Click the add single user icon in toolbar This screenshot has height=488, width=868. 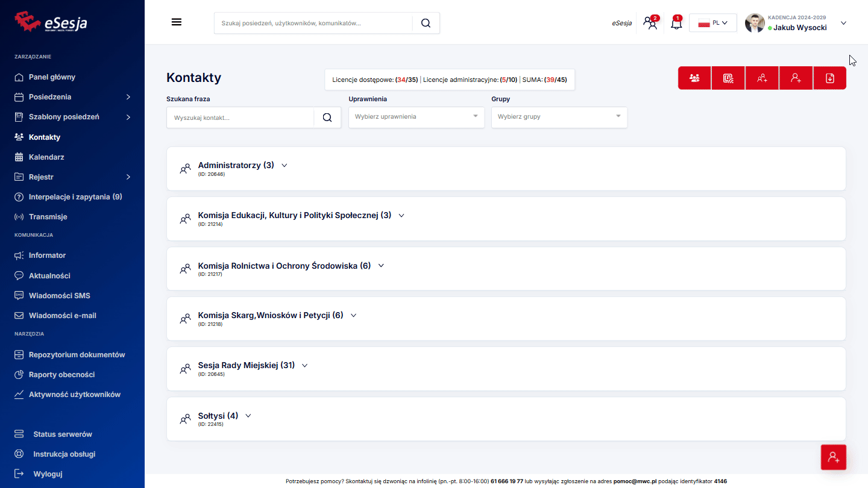(796, 78)
